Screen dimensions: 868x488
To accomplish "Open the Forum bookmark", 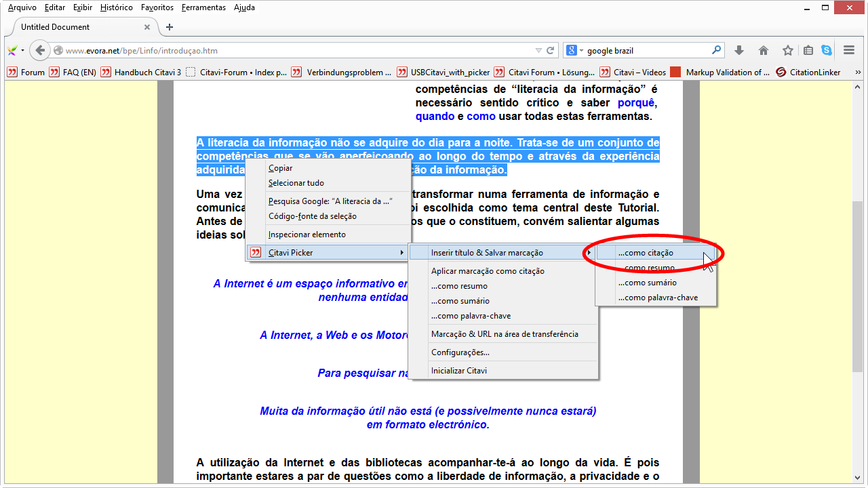I will pos(26,72).
